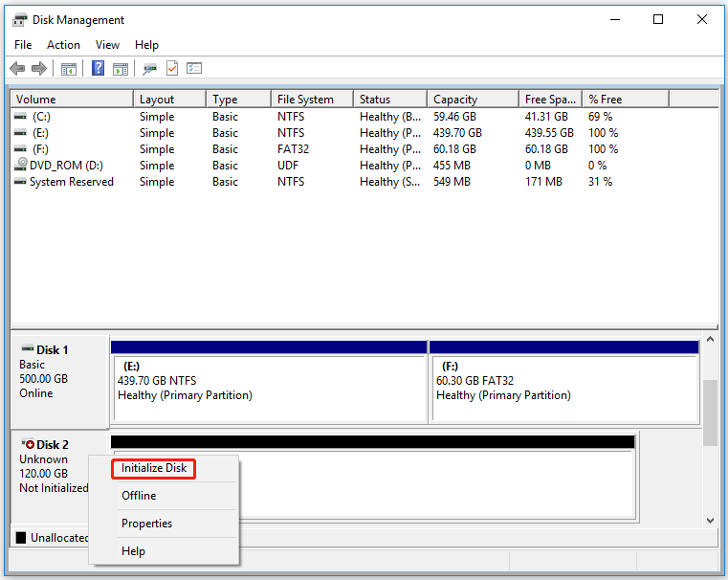The width and height of the screenshot is (728, 580).
Task: Minimize the Disk Management window
Action: click(615, 19)
